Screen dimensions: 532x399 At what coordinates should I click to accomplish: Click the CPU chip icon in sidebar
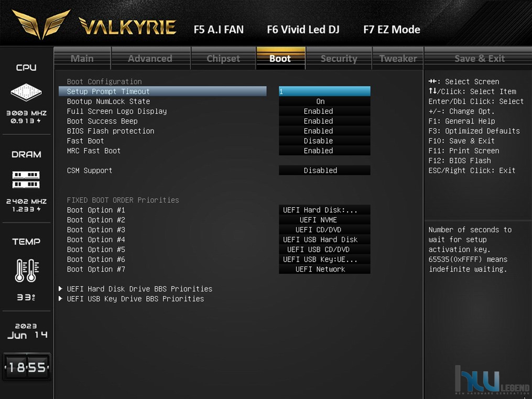pos(26,92)
